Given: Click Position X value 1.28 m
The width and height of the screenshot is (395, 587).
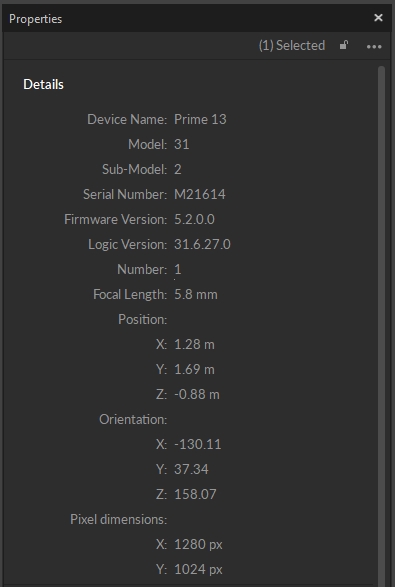Looking at the screenshot, I should (194, 344).
